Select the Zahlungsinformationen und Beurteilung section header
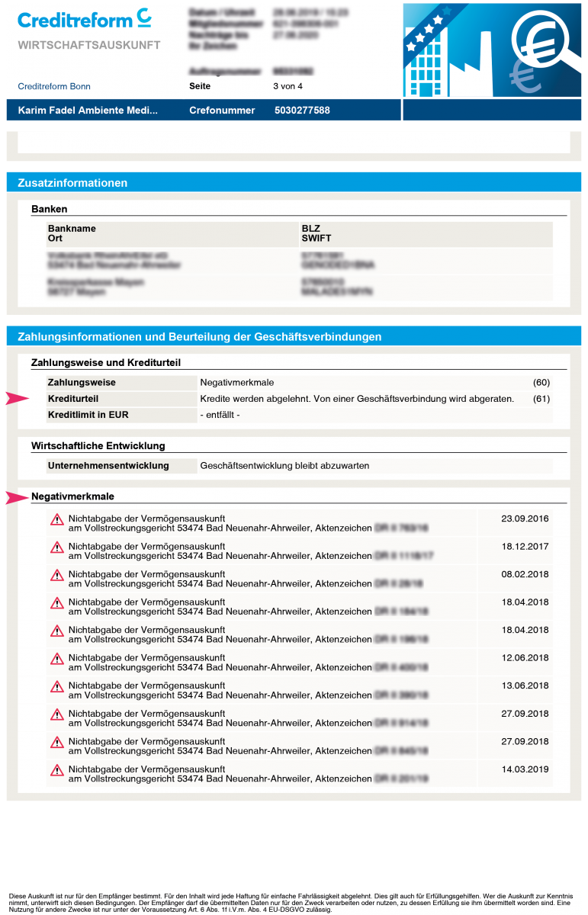Image resolution: width=588 pixels, height=915 pixels. (x=199, y=336)
